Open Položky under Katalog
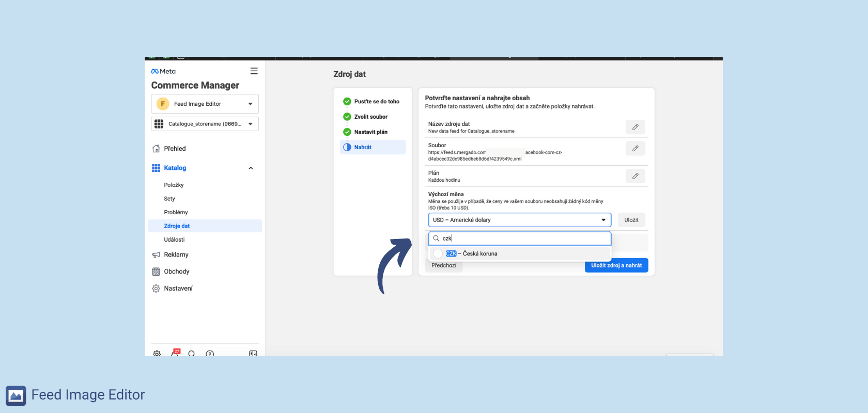 click(x=174, y=185)
